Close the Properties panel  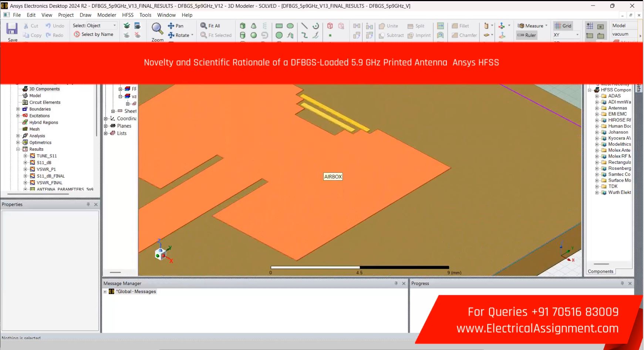click(x=96, y=204)
